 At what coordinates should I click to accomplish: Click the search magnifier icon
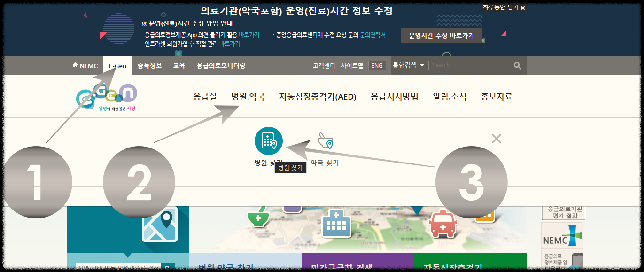coord(517,65)
